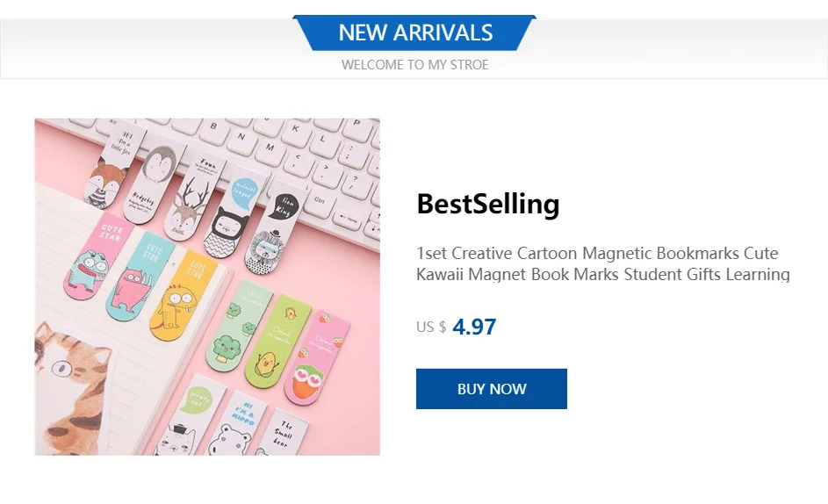Select the BestSelling heading
The image size is (828, 504).
tap(488, 204)
